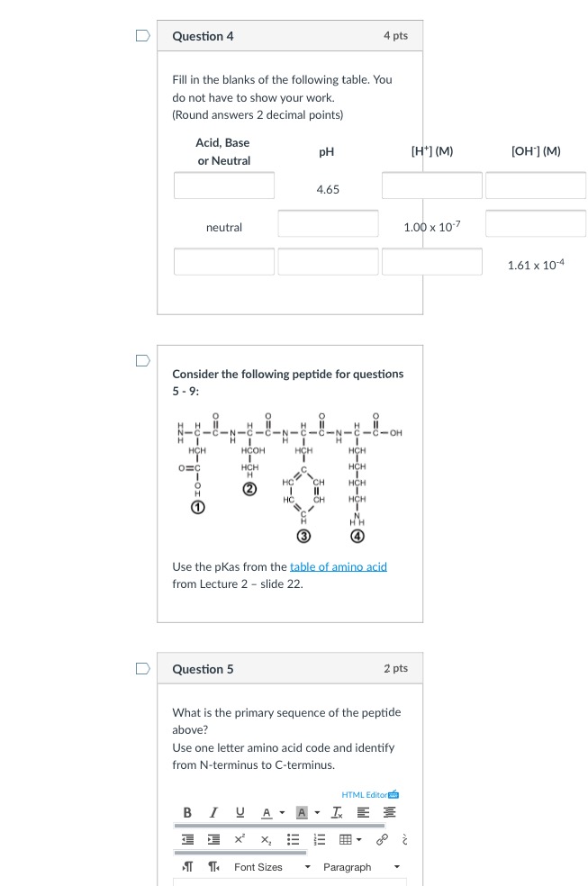This screenshot has width=588, height=886.
Task: Toggle the flag beside the peptide instructions
Action: (143, 360)
